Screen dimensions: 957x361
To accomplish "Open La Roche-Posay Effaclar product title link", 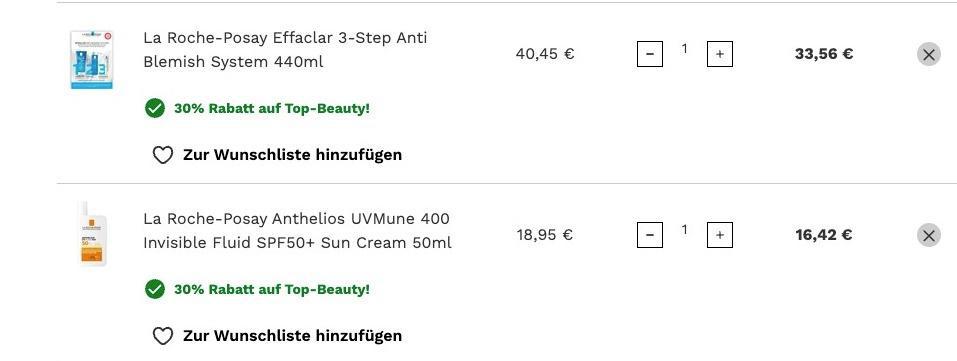I will [x=285, y=49].
